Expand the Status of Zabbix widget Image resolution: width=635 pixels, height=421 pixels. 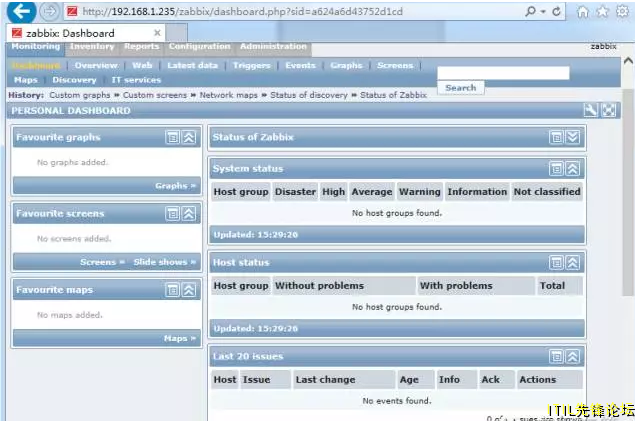click(x=573, y=137)
